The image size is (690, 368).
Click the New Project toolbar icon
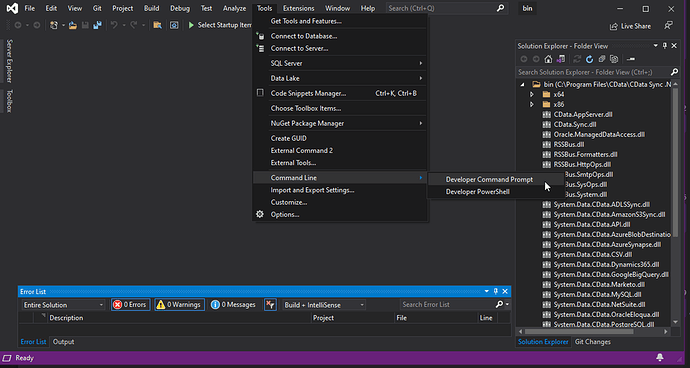click(x=54, y=26)
